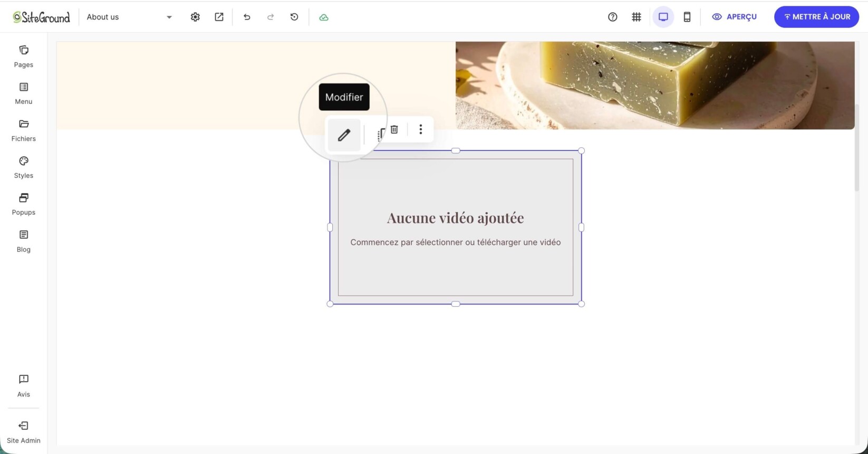Open the page in a new tab

pos(219,17)
